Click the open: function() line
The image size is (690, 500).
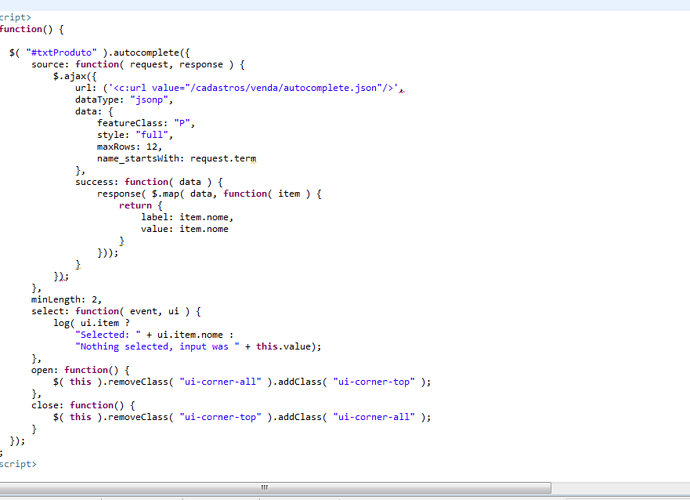80,370
